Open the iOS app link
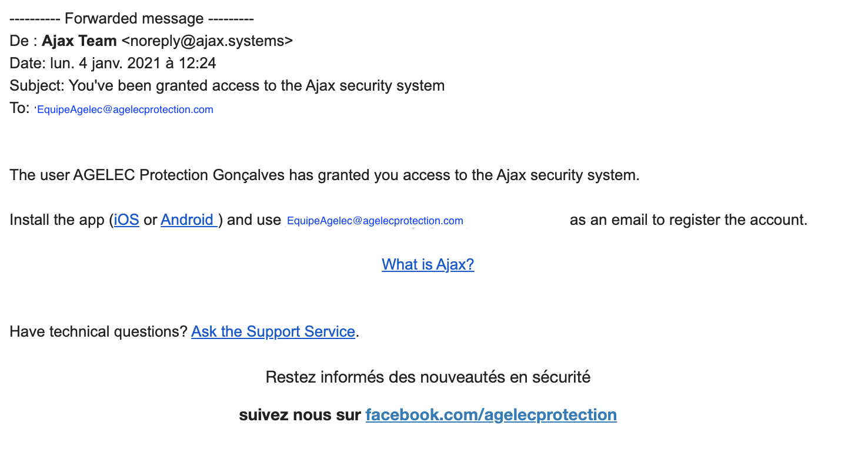This screenshot has width=868, height=465. (x=126, y=220)
